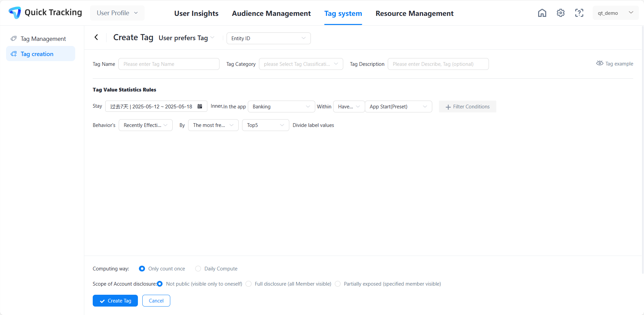The height and width of the screenshot is (315, 644).
Task: Click the Create Tag button
Action: coord(115,301)
